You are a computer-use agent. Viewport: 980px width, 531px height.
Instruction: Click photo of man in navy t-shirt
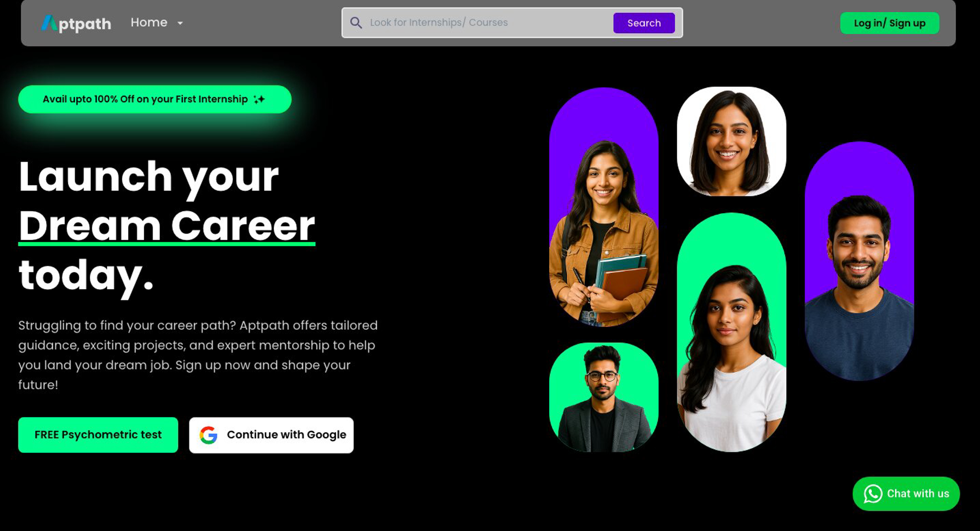[x=859, y=261]
